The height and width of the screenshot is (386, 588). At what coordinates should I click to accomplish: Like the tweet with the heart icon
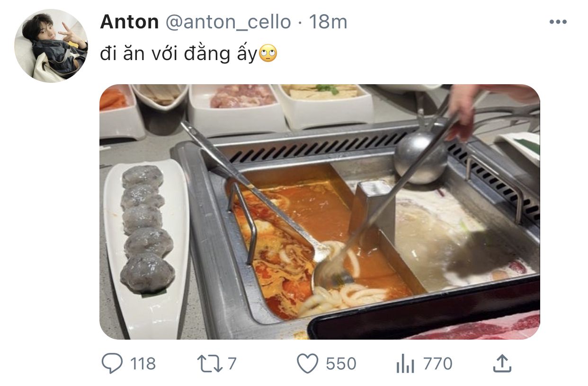coord(307,364)
